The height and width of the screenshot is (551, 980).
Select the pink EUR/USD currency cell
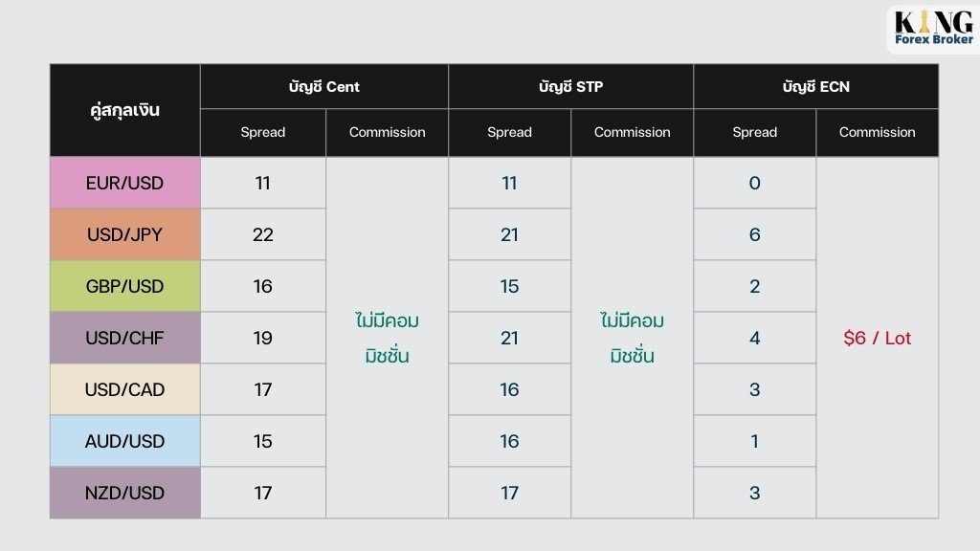click(125, 183)
